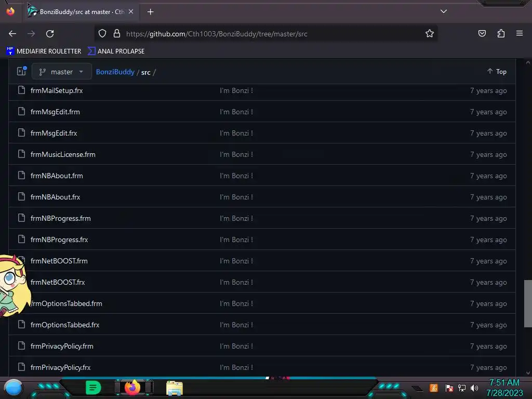This screenshot has height=399, width=532.
Task: Open frmNBAbout.frx file
Action: click(x=55, y=197)
